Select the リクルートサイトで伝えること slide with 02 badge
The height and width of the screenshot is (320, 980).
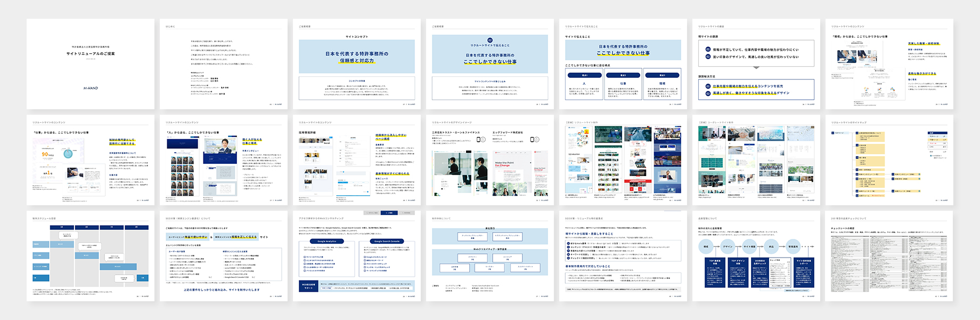pyautogui.click(x=490, y=64)
